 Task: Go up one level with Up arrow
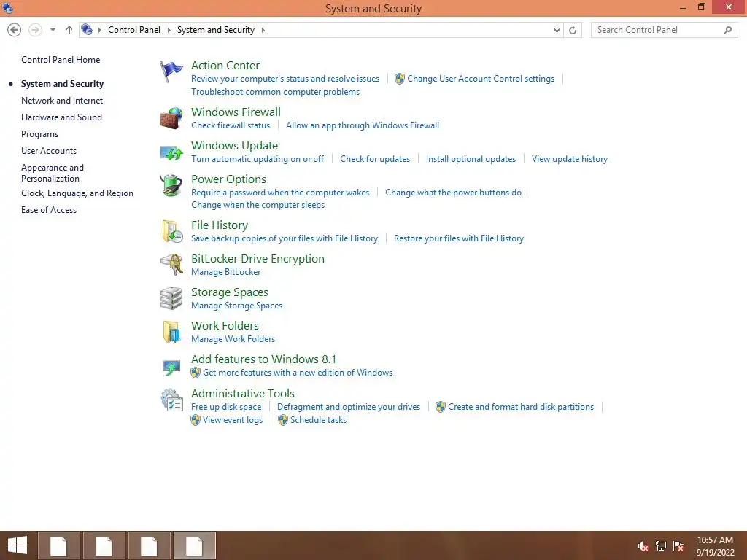(69, 30)
